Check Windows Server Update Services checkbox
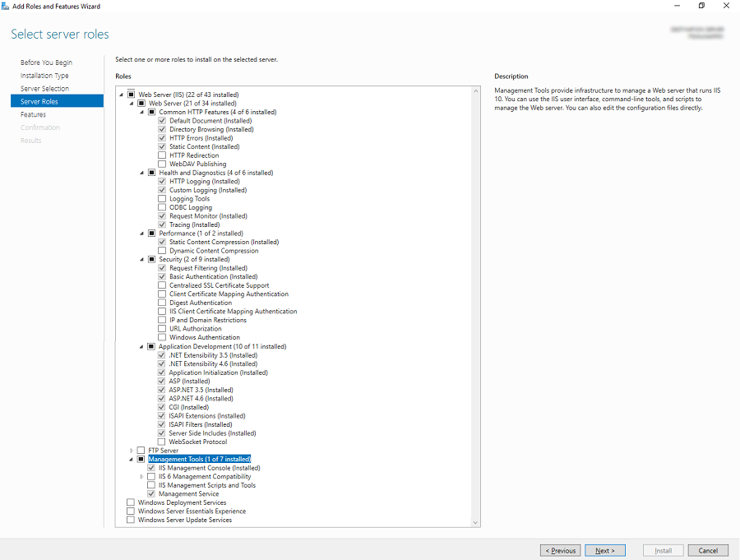The height and width of the screenshot is (560, 740). click(130, 520)
